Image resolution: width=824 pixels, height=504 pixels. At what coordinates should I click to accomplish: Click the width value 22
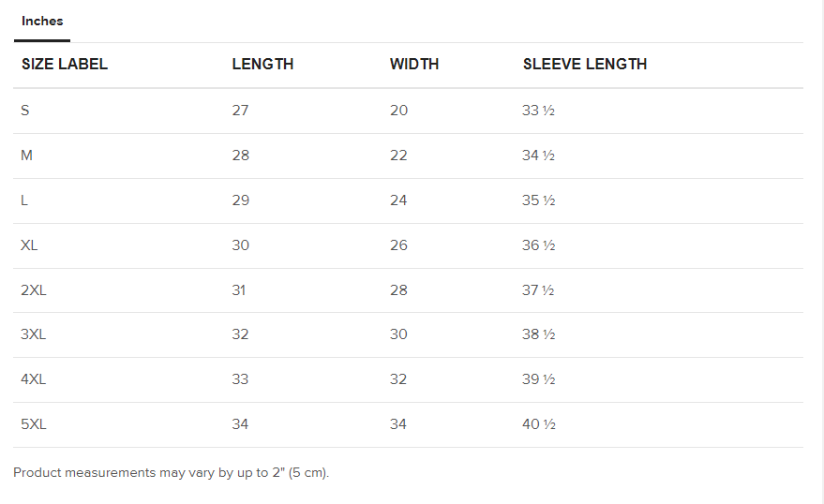398,156
